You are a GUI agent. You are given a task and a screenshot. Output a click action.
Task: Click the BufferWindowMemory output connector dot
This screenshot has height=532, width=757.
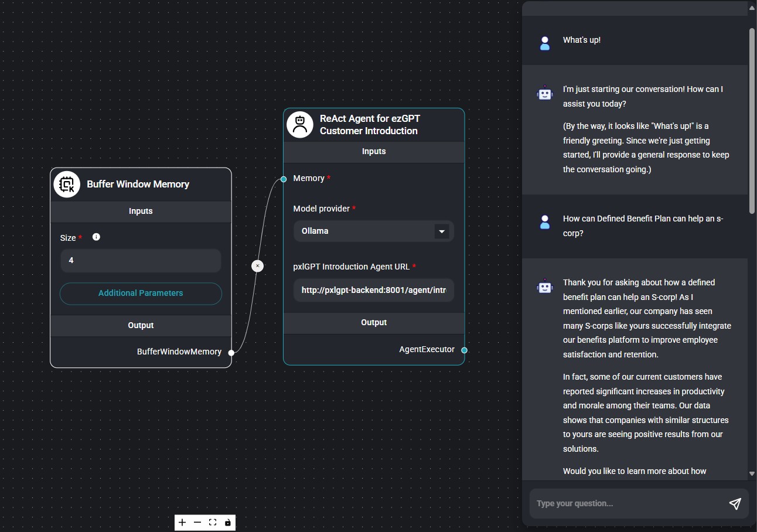click(231, 353)
